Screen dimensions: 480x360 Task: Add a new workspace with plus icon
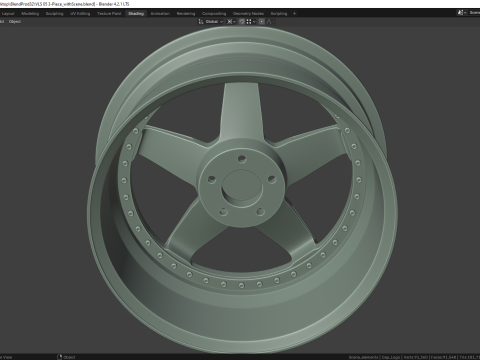[294, 14]
